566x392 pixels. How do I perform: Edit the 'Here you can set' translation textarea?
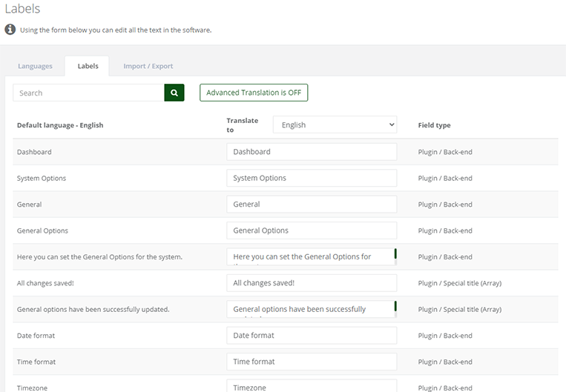click(310, 257)
